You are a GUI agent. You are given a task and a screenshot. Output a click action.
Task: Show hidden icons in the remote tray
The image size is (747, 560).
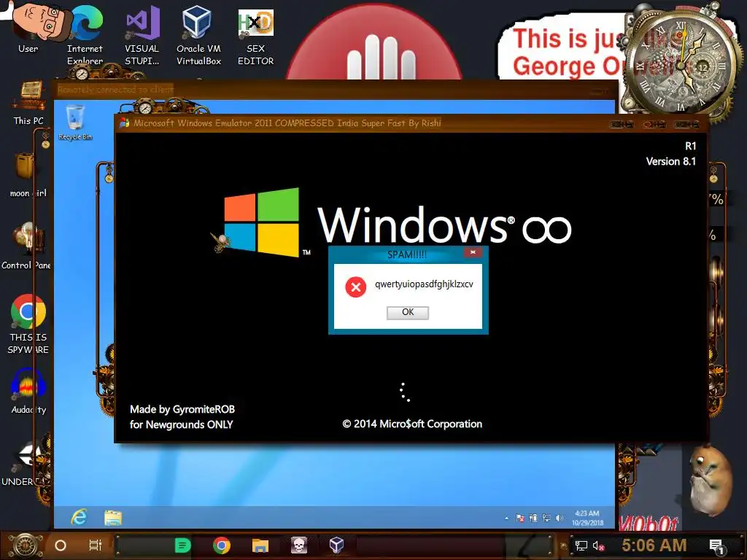pos(506,518)
